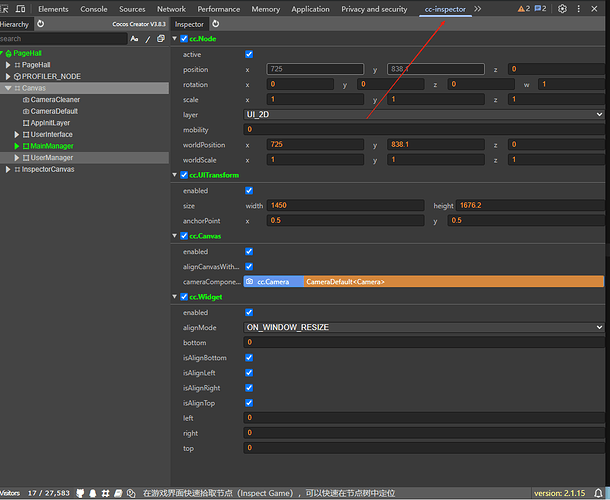Select UserManager in the hierarchy

coord(52,158)
